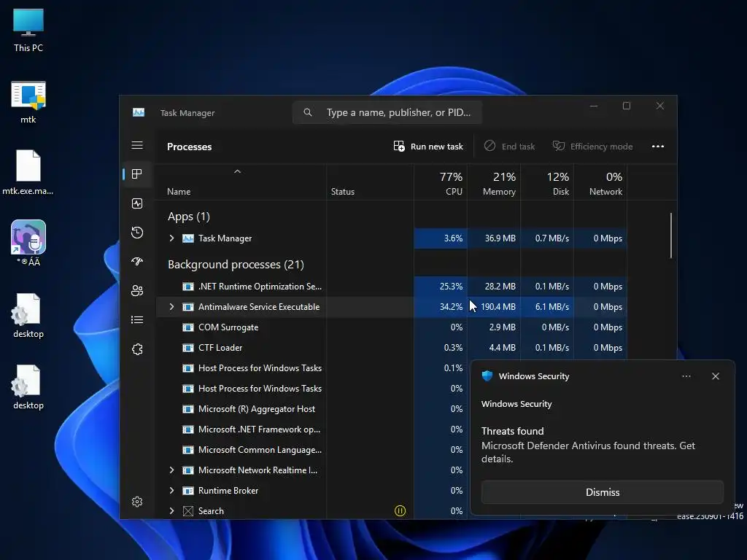This screenshot has width=747, height=560.
Task: Click Background processes (21) group heading
Action: point(236,265)
